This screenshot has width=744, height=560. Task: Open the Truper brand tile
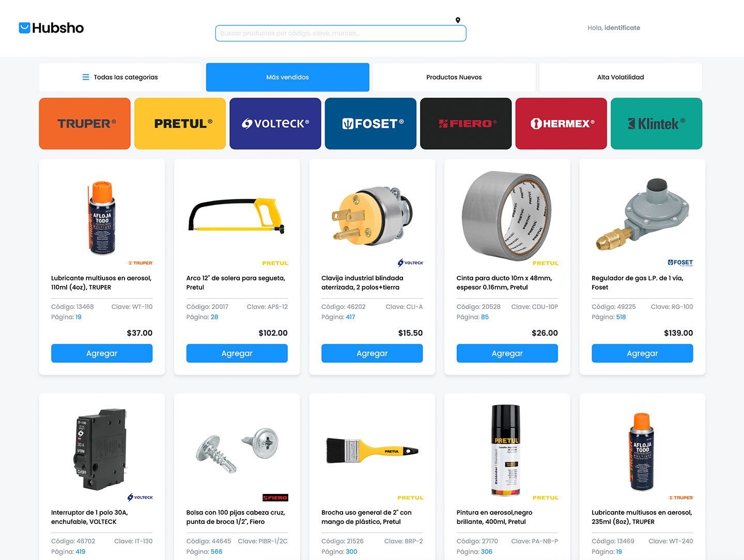85,123
